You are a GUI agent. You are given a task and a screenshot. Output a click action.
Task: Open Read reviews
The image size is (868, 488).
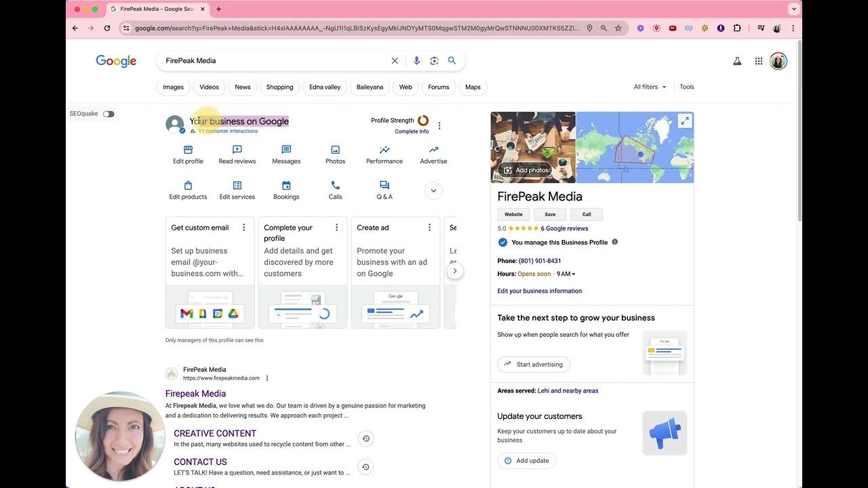(237, 155)
